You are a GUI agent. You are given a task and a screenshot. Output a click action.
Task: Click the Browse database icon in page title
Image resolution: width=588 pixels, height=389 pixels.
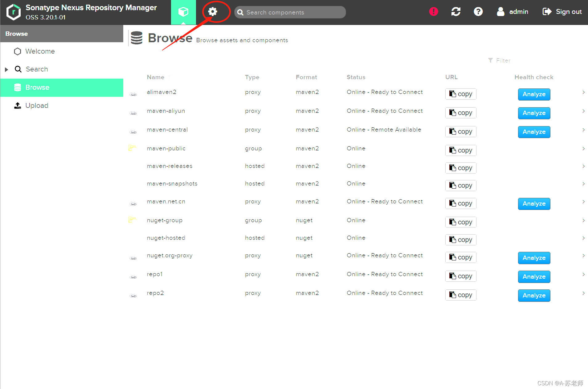pyautogui.click(x=137, y=38)
